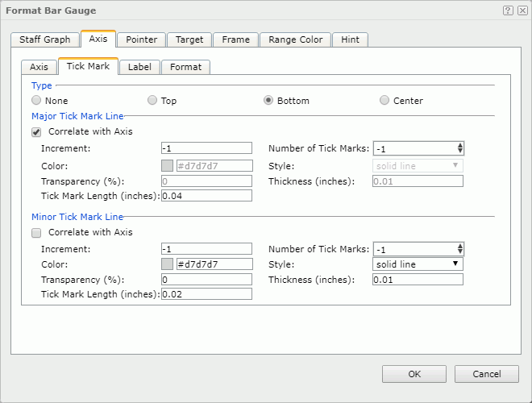532x403 pixels.
Task: Open the Range Color tab
Action: click(x=296, y=39)
